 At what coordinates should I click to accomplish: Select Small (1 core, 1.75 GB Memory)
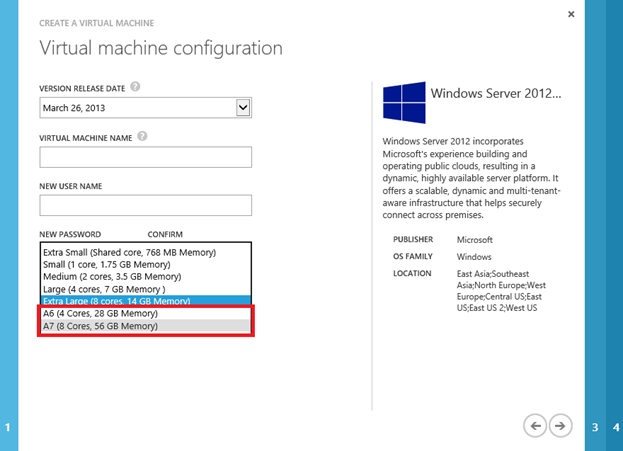(x=145, y=265)
